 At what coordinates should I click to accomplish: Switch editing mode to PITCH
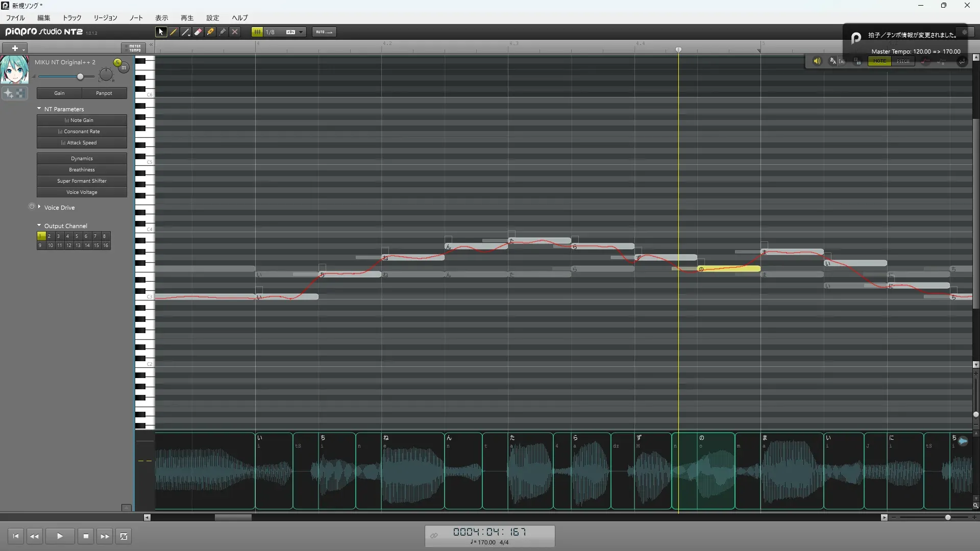tap(902, 61)
